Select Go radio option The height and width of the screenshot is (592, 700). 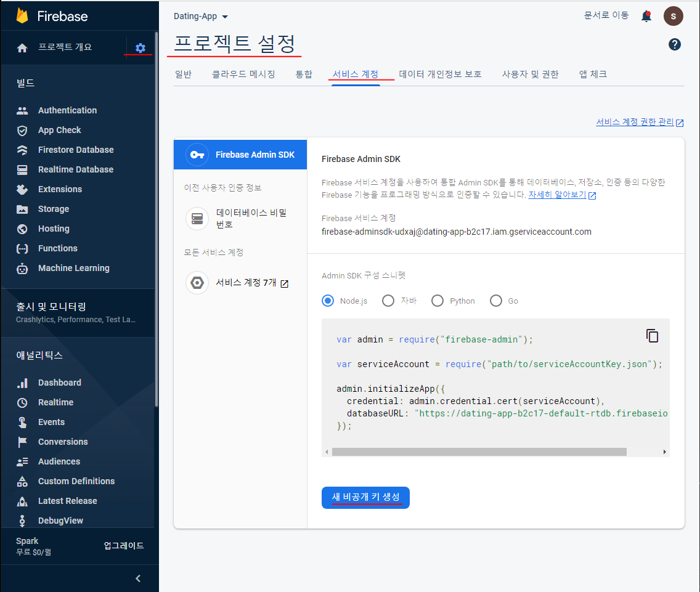click(496, 301)
